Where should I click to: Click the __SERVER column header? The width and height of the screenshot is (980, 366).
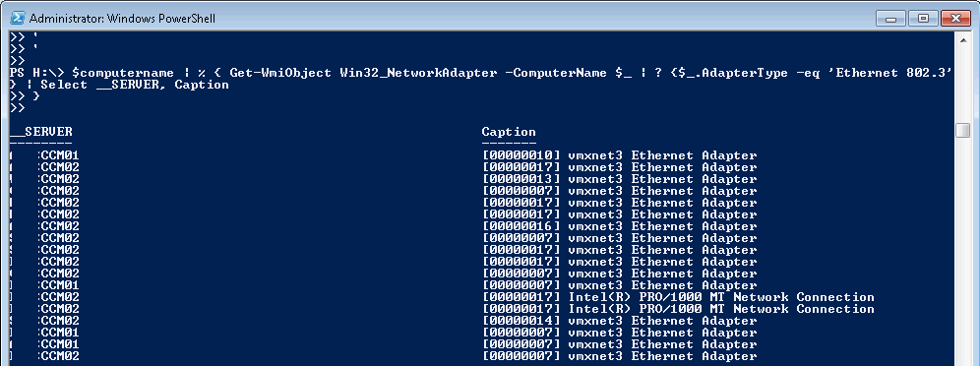pos(41,132)
